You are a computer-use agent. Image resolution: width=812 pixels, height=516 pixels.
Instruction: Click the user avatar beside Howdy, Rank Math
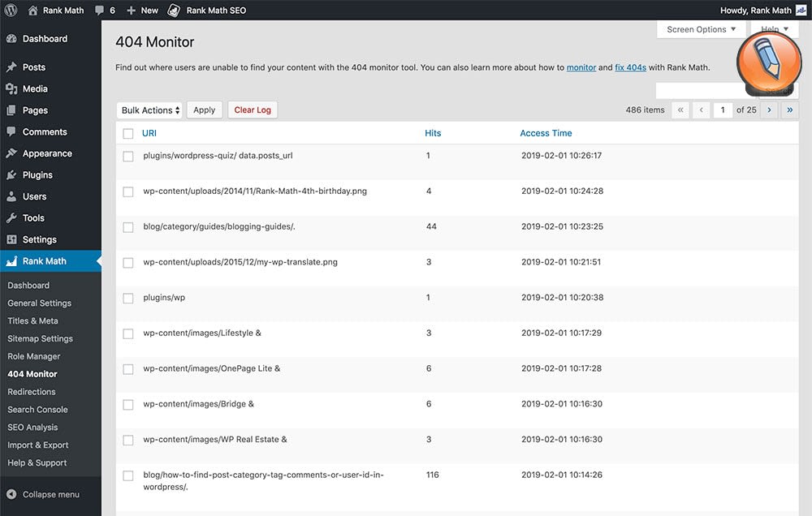point(801,10)
